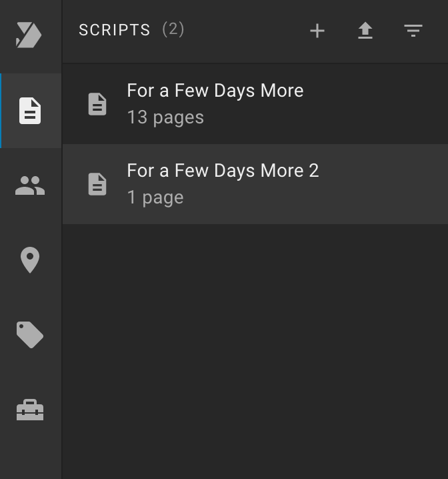448x479 pixels.
Task: Click the "1 page" label
Action: [x=155, y=197]
